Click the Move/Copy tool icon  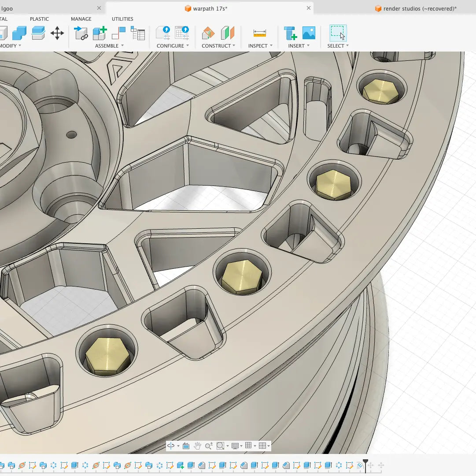click(57, 33)
